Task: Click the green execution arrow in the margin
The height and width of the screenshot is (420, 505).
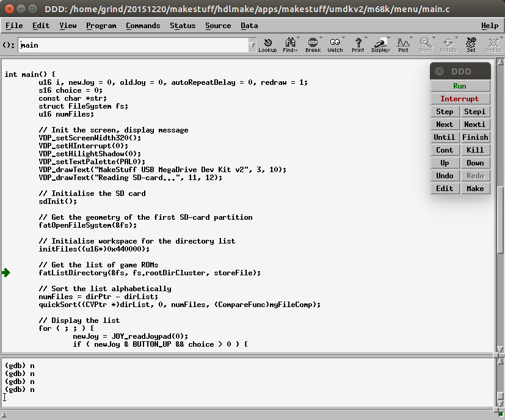Action: click(6, 272)
